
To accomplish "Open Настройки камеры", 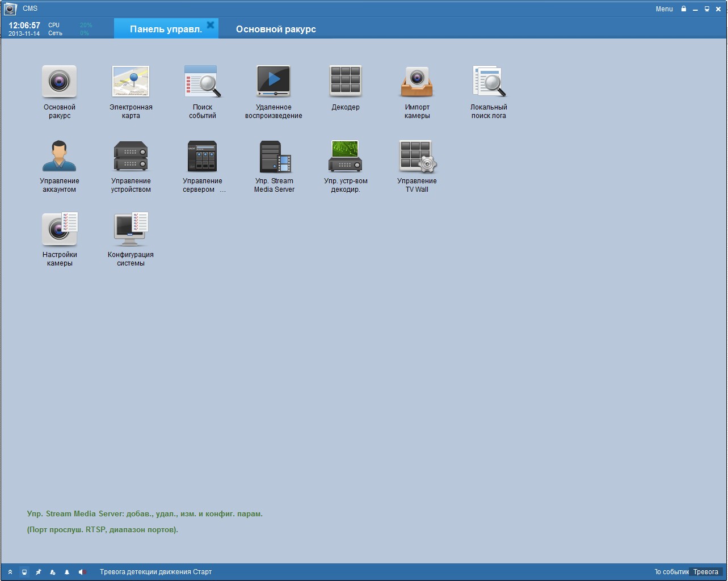I will point(60,229).
